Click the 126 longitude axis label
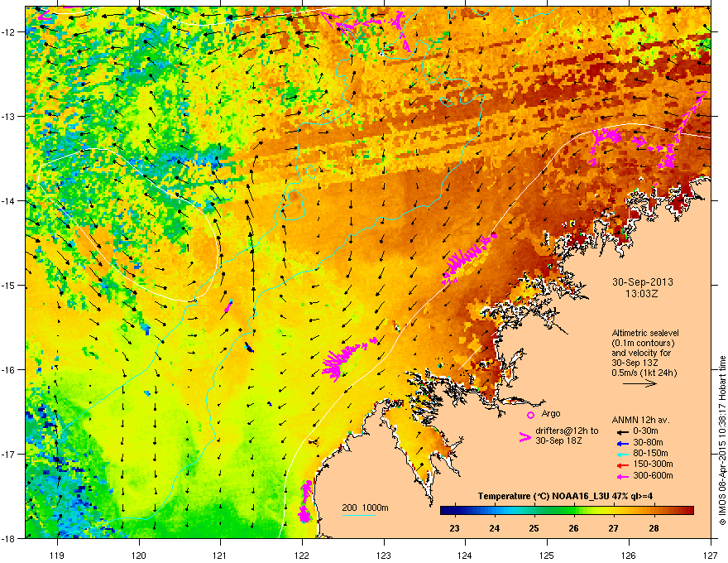The height and width of the screenshot is (563, 728). 629,555
